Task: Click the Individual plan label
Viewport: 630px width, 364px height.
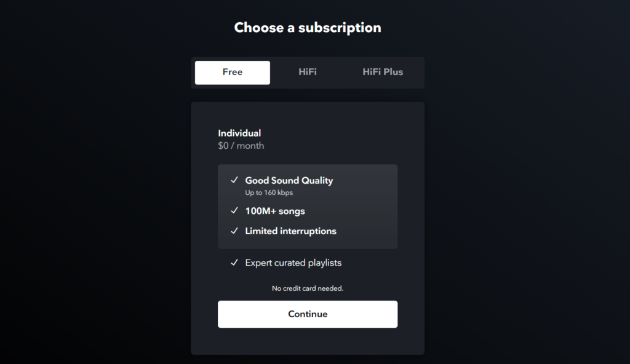Action: pos(239,133)
